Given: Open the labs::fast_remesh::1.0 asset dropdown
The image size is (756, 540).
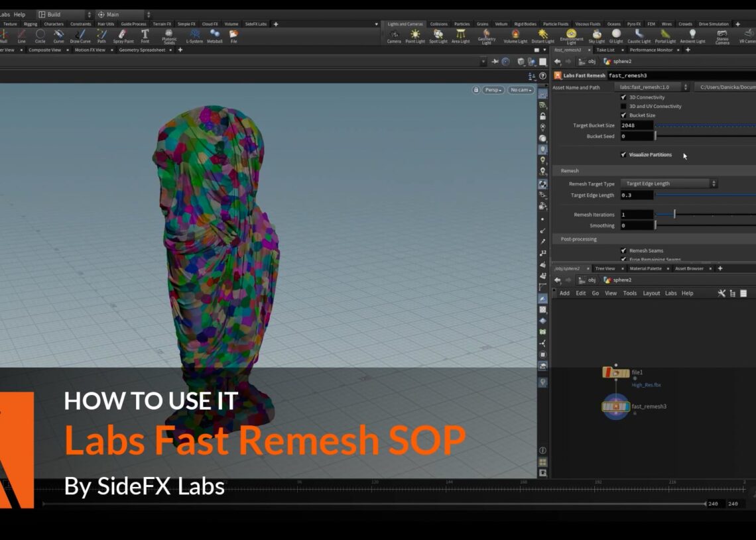Looking at the screenshot, I should tap(686, 87).
